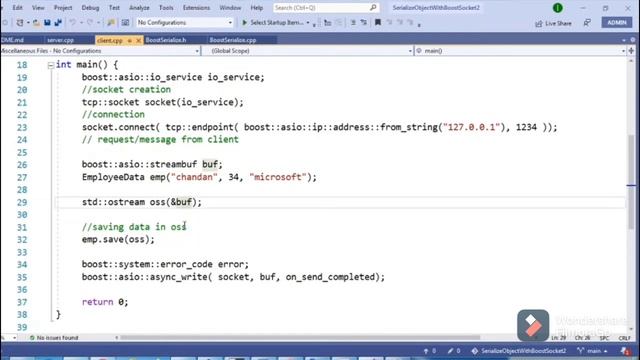Click the Live Share button
Screen dimensions: 640x360
(553, 24)
